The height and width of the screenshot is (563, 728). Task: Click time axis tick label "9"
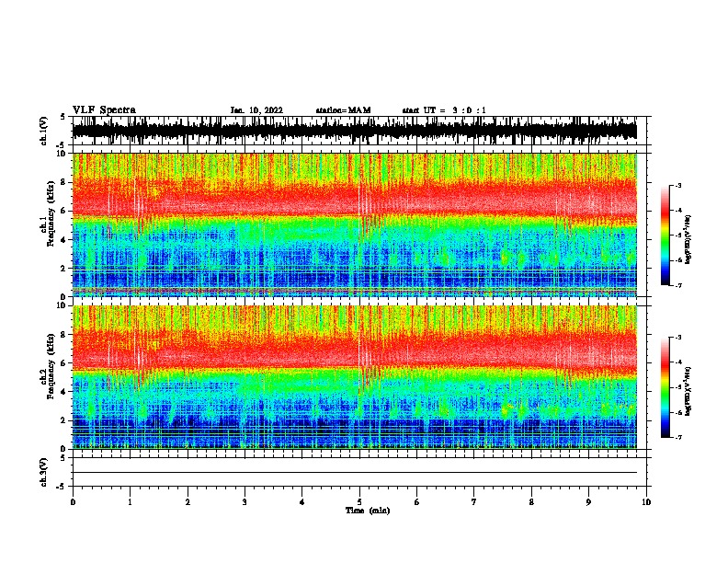click(x=588, y=502)
